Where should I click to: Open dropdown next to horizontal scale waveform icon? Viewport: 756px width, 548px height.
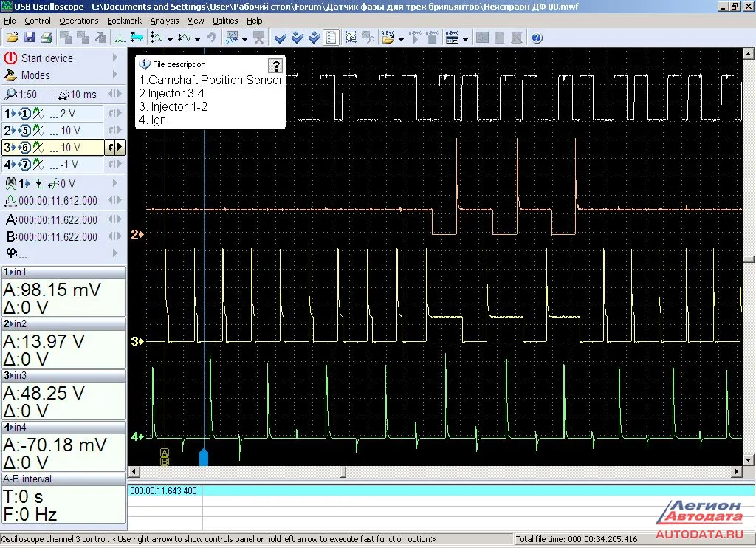pyautogui.click(x=197, y=38)
